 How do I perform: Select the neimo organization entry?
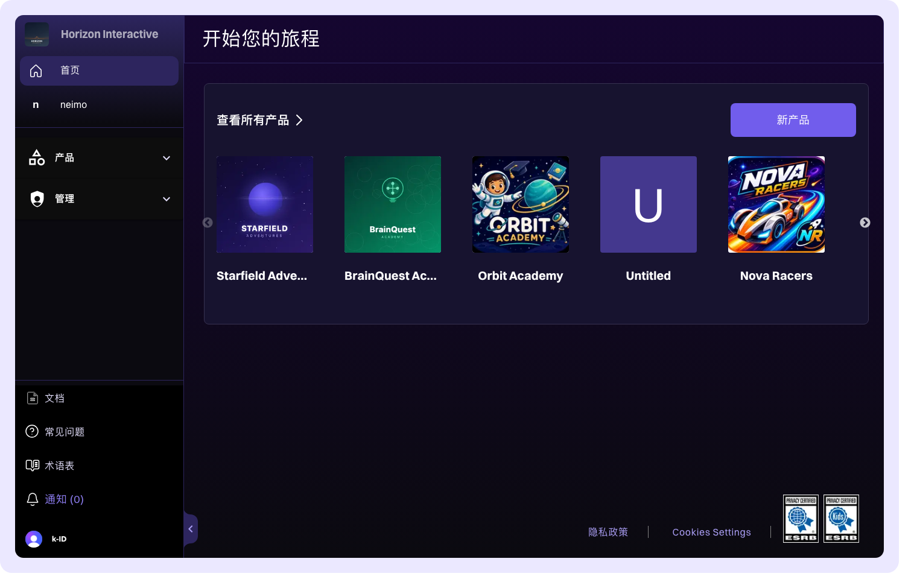click(x=99, y=105)
